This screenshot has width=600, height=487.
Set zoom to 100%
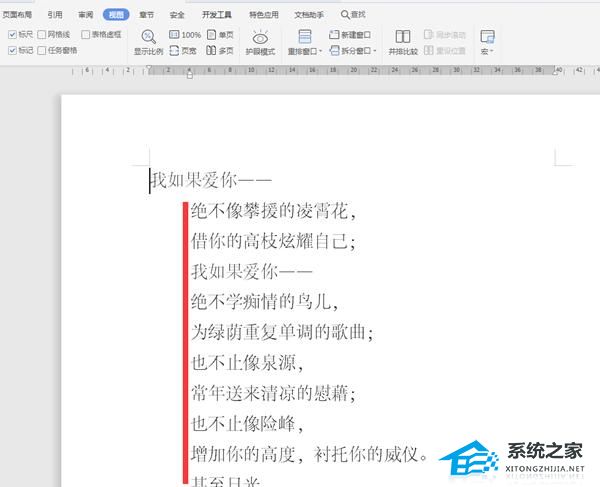[x=185, y=35]
